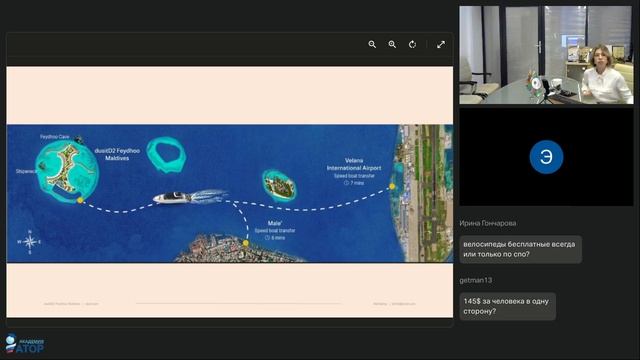Select chat author name Ирина Гончарова
Viewport: 640px width, 360px height.
coord(487,223)
